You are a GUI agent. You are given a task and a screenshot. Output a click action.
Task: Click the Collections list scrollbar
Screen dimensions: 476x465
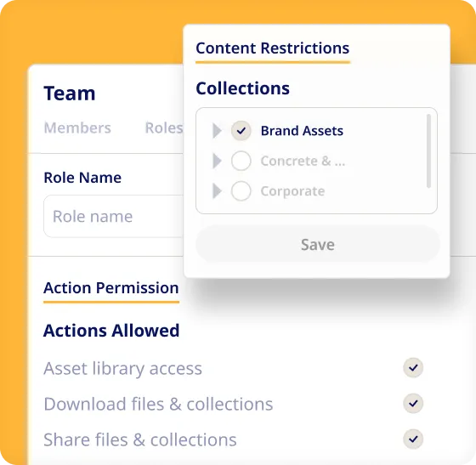tap(428, 150)
